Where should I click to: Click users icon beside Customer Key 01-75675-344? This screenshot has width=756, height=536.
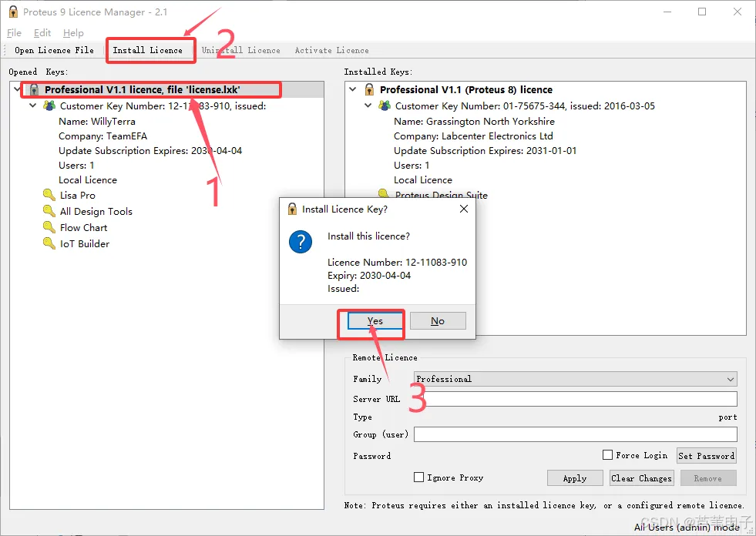(x=385, y=106)
